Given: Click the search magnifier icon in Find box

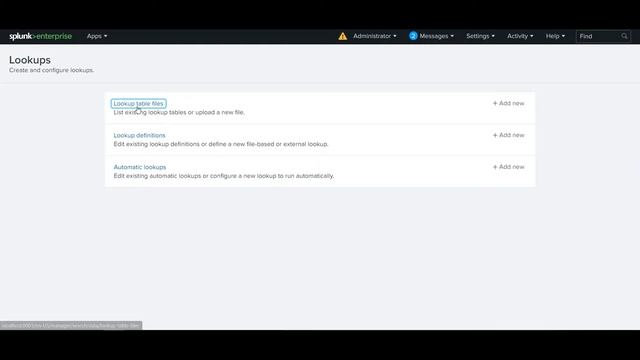Looking at the screenshot, I should pos(624,36).
